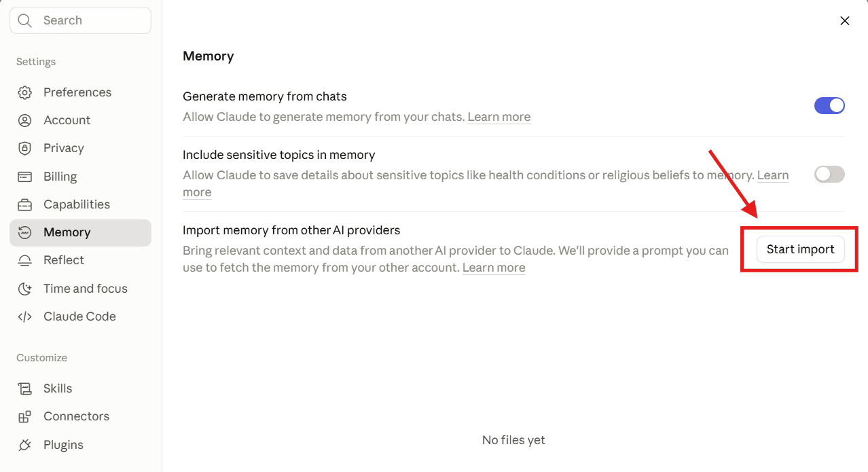Viewport: 868px width, 472px height.
Task: Select the Memory settings menu item
Action: click(80, 232)
